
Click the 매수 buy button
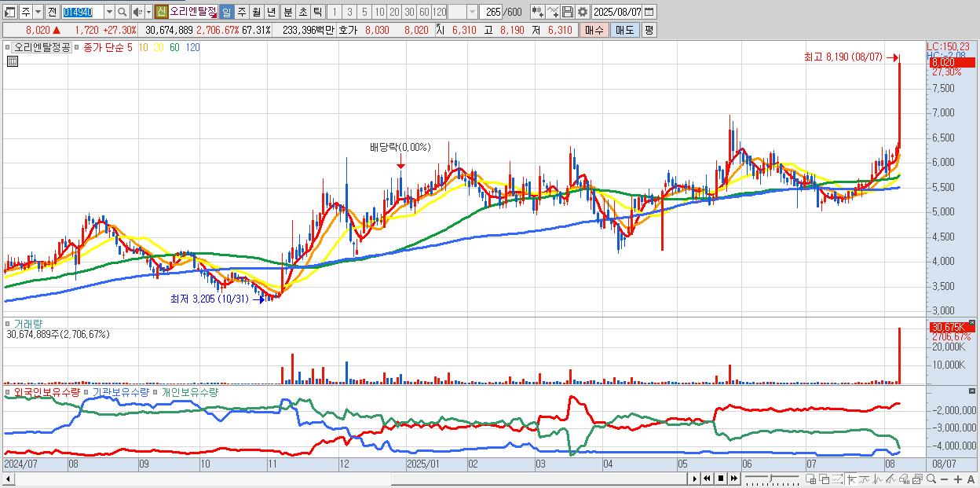[x=593, y=30]
